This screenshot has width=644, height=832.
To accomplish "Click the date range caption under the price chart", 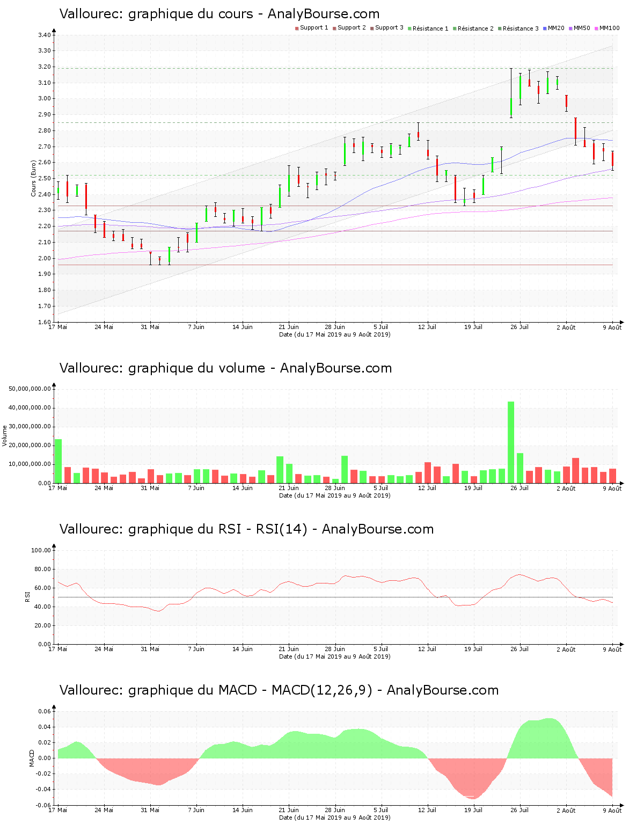I will (x=335, y=334).
